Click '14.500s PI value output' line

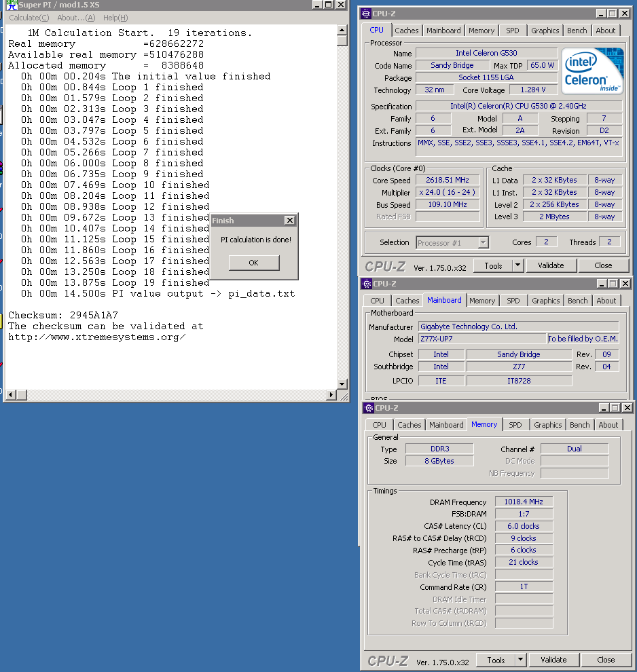click(x=158, y=294)
